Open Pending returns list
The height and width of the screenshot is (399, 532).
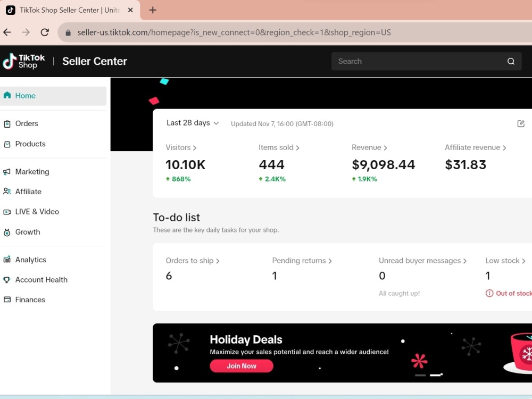tap(302, 261)
